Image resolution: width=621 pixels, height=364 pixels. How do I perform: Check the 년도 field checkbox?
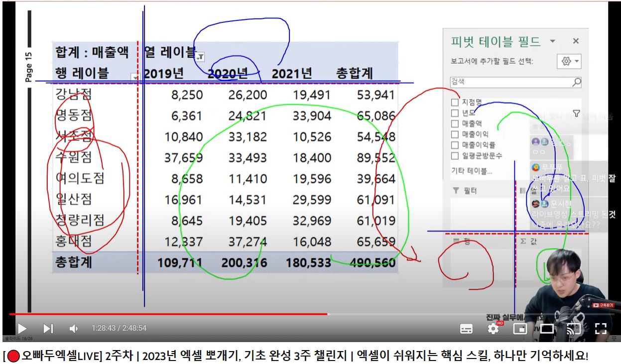point(455,113)
